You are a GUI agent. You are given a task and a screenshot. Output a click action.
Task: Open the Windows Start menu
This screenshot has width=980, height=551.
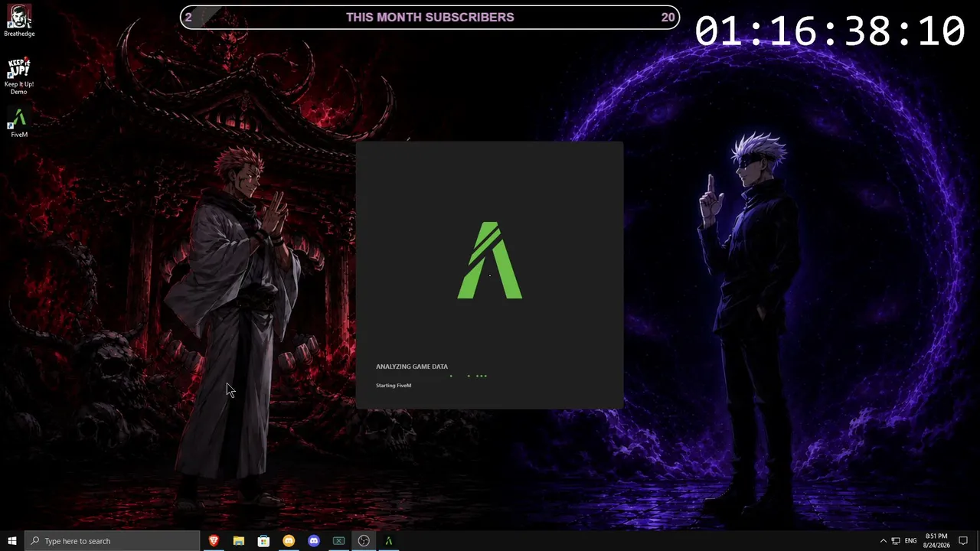(x=12, y=541)
